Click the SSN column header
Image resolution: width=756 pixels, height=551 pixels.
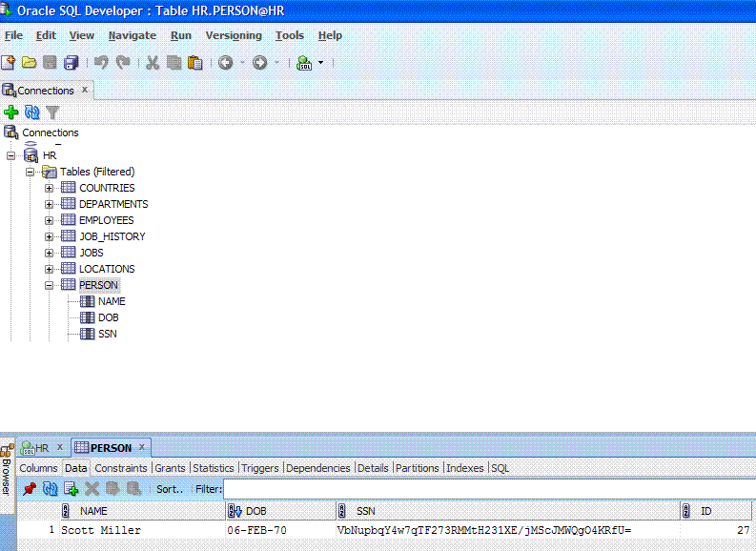coord(508,511)
